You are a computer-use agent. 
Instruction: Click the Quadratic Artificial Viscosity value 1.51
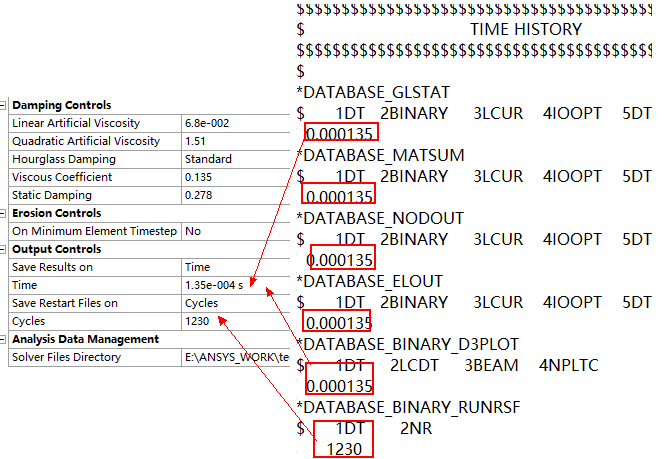229,141
